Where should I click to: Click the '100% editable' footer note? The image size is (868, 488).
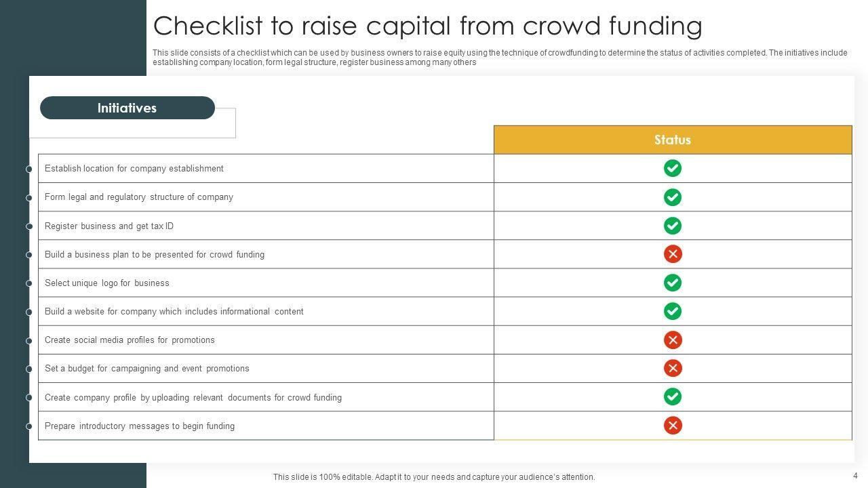pyautogui.click(x=434, y=477)
